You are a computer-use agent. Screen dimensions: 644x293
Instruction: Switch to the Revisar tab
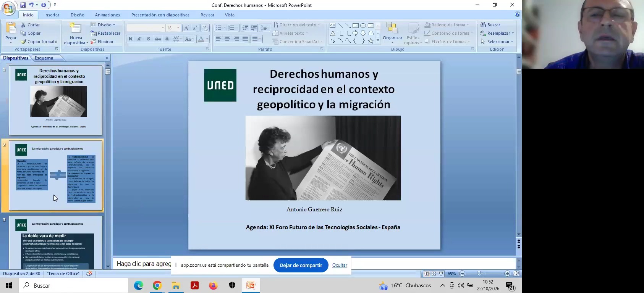tap(207, 15)
